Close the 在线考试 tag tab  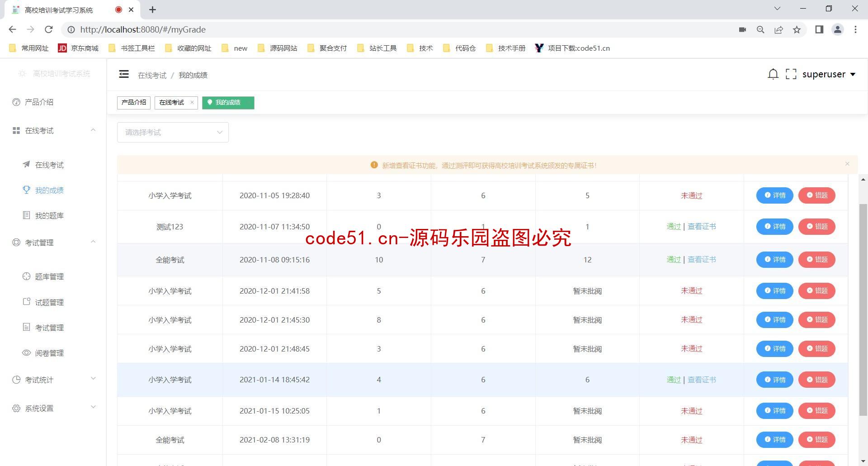(x=192, y=102)
